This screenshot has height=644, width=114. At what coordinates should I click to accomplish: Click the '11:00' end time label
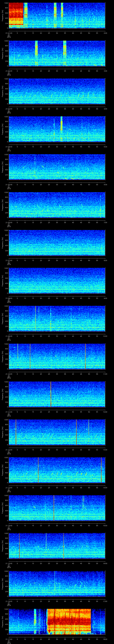[105, 374]
